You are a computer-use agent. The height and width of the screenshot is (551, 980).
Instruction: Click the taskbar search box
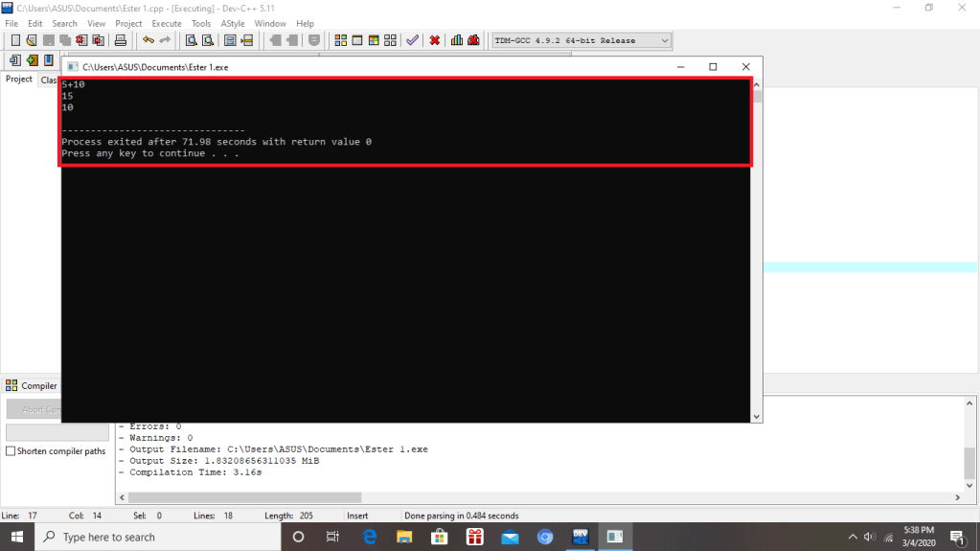click(x=158, y=537)
